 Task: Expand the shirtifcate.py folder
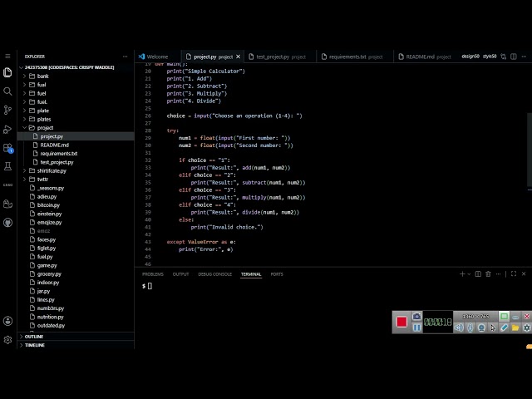tap(76, 170)
